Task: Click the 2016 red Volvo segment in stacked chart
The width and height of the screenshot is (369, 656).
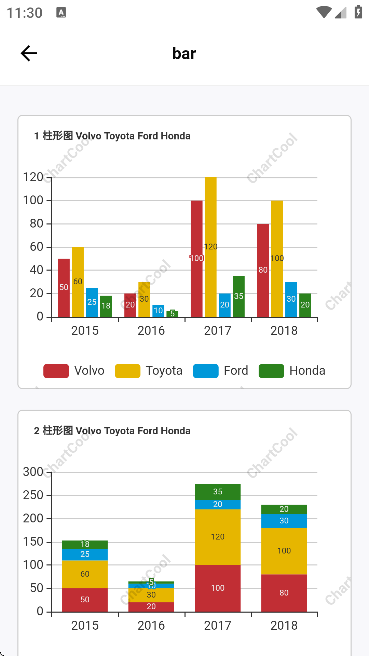Action: click(x=151, y=607)
